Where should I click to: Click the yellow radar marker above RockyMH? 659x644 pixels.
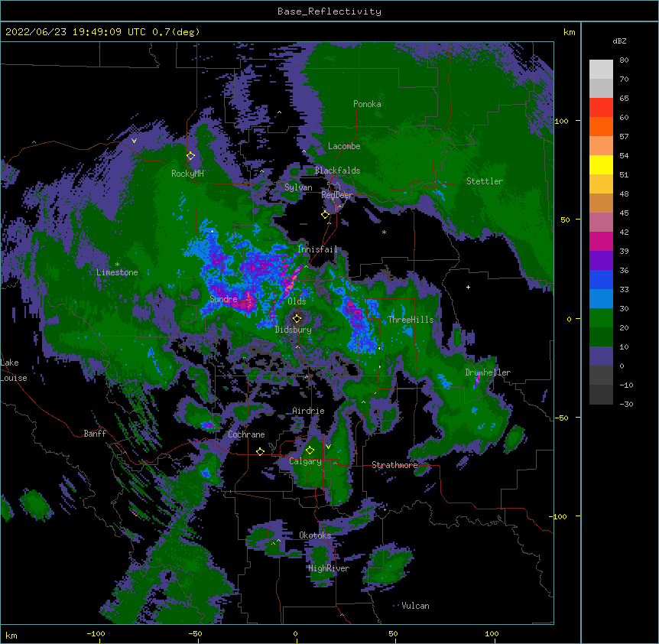coord(191,156)
